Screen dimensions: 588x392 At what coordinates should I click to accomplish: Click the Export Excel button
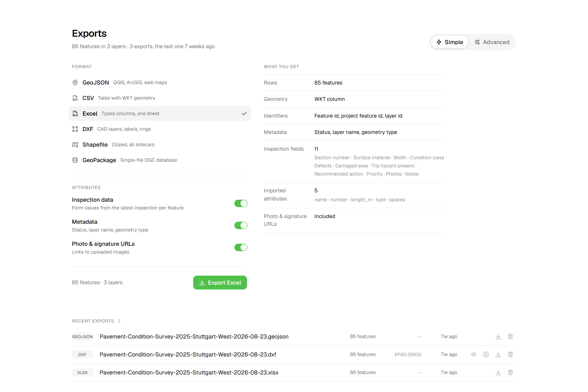[x=220, y=283]
